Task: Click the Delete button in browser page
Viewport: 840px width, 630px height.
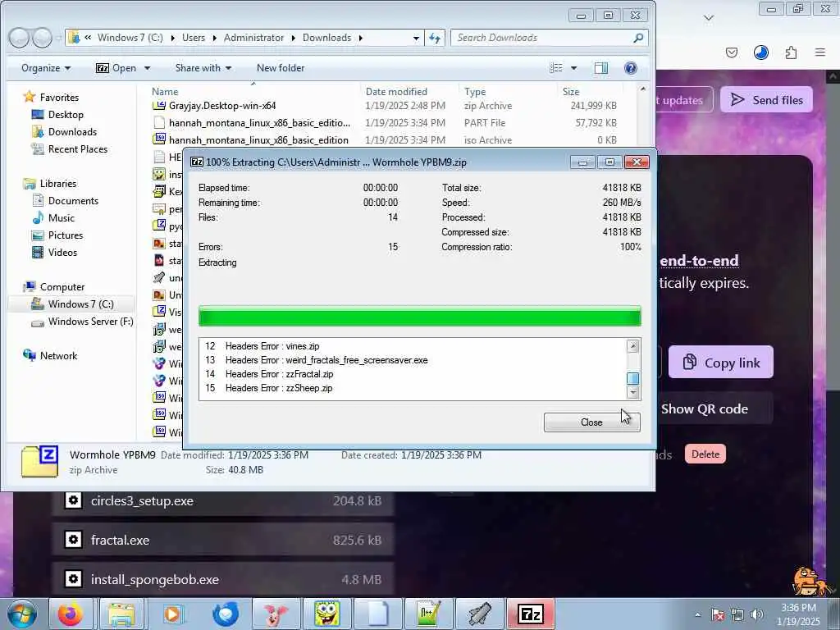Action: tap(705, 454)
